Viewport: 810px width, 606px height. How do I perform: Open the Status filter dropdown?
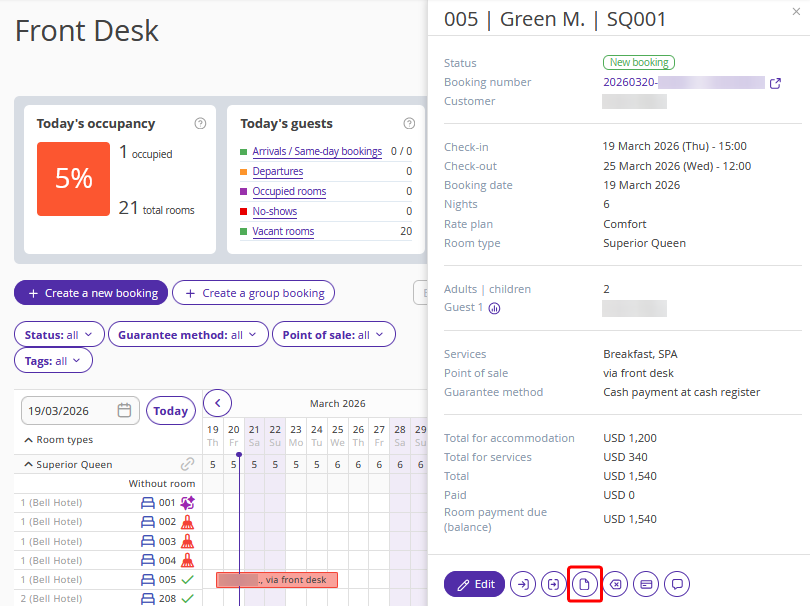coord(59,335)
